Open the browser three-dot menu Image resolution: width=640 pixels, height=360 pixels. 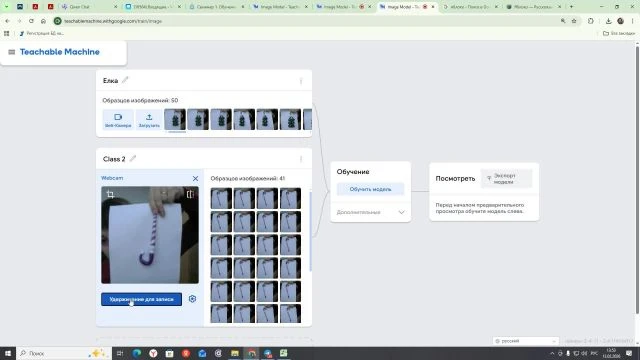coord(633,21)
